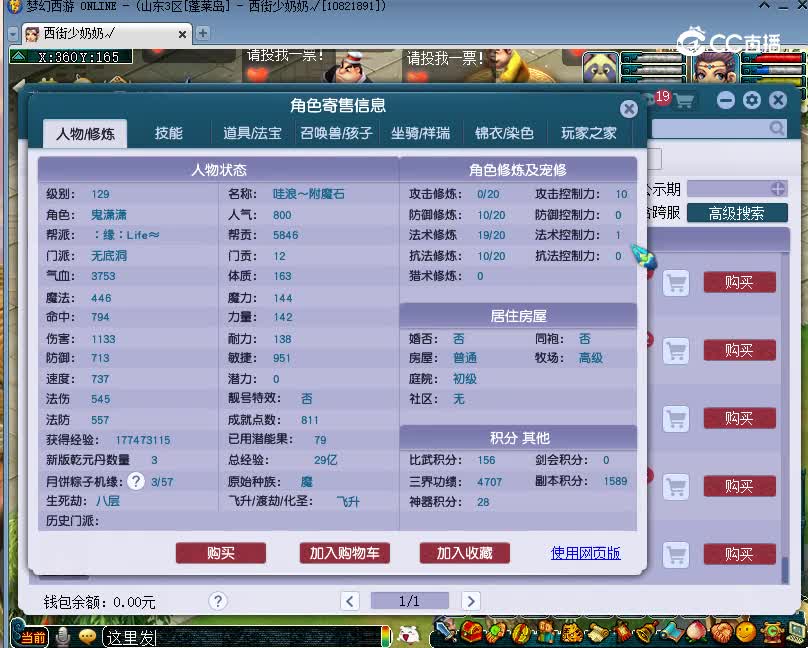Click the listing scrollbar thumb on right

coord(785,569)
